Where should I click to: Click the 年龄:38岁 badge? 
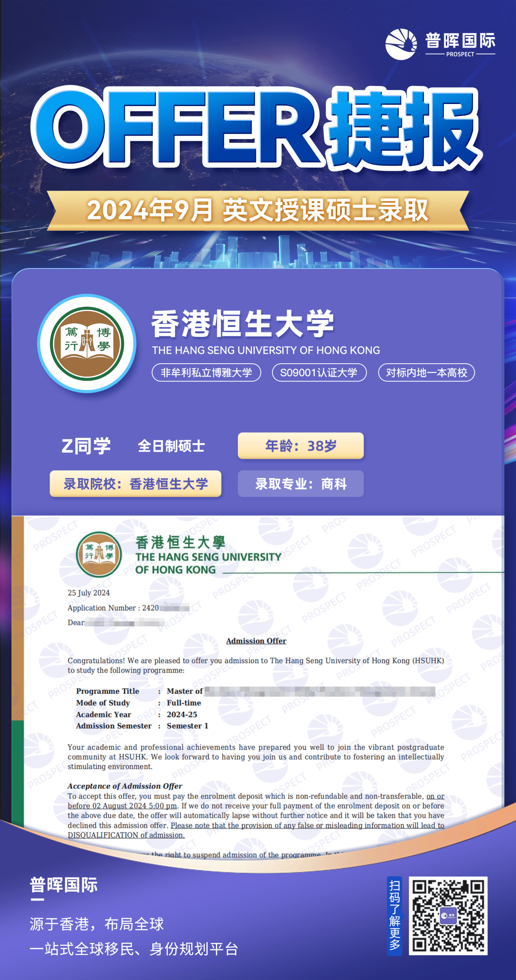coord(300,446)
